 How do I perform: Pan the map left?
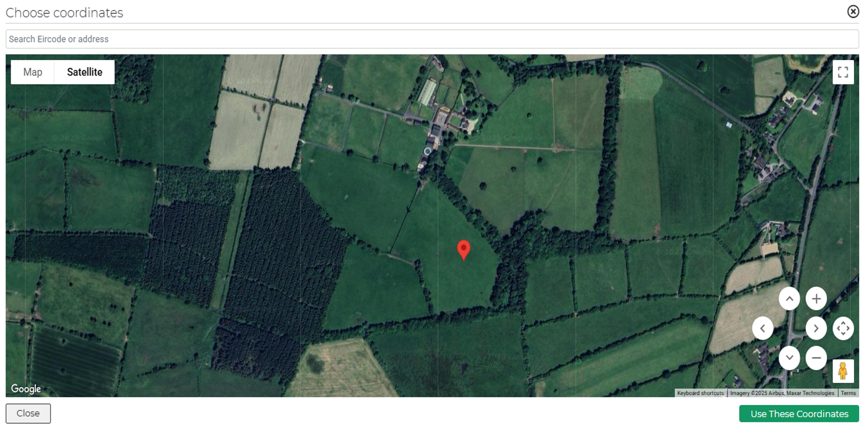tap(762, 328)
